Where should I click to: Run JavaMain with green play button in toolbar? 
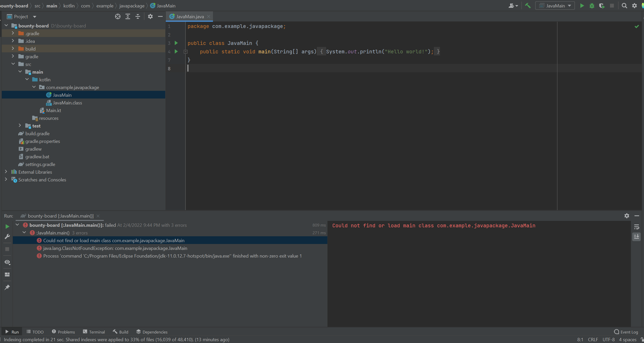click(582, 6)
